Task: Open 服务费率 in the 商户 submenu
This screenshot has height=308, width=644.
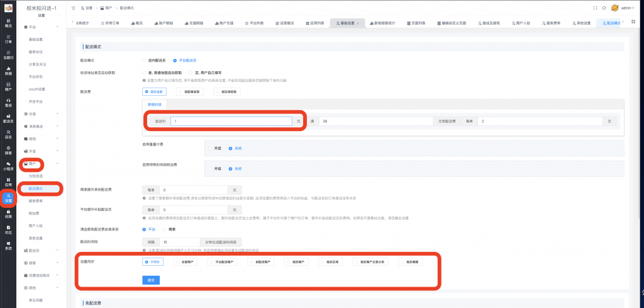Action: [x=36, y=201]
